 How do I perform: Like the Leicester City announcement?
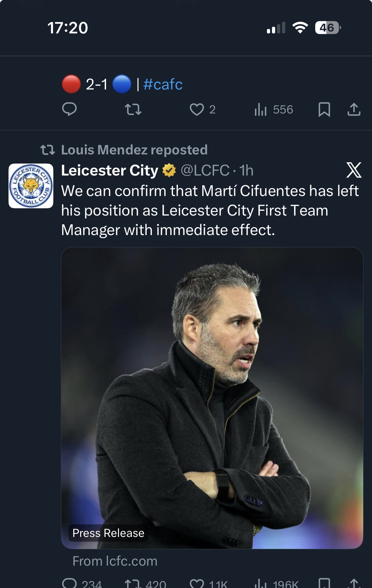(197, 584)
